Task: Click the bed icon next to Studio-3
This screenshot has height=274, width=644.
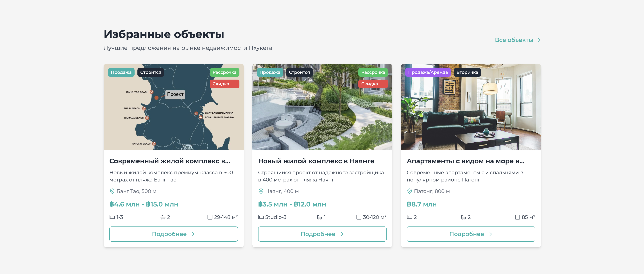Action: click(x=261, y=217)
